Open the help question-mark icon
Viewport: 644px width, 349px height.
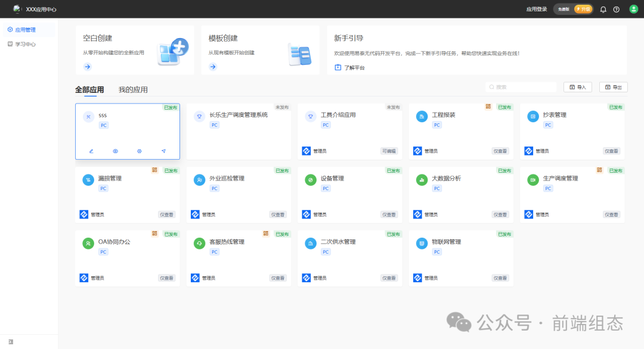pyautogui.click(x=616, y=10)
